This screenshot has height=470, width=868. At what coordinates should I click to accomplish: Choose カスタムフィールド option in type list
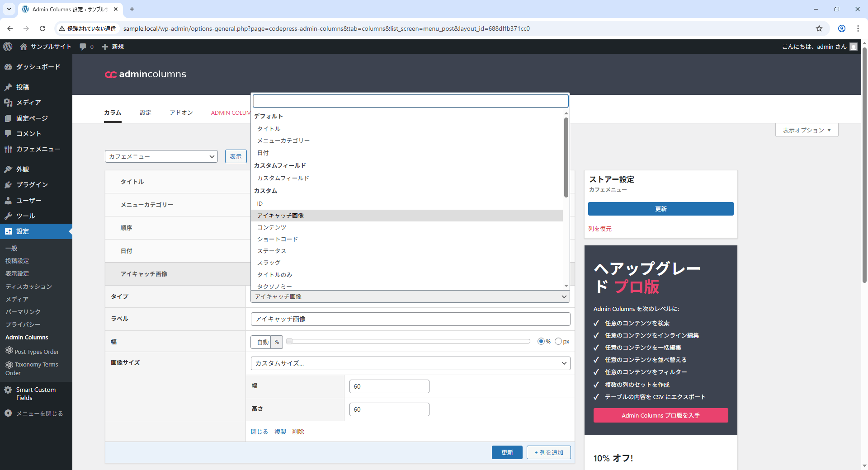pos(407,178)
